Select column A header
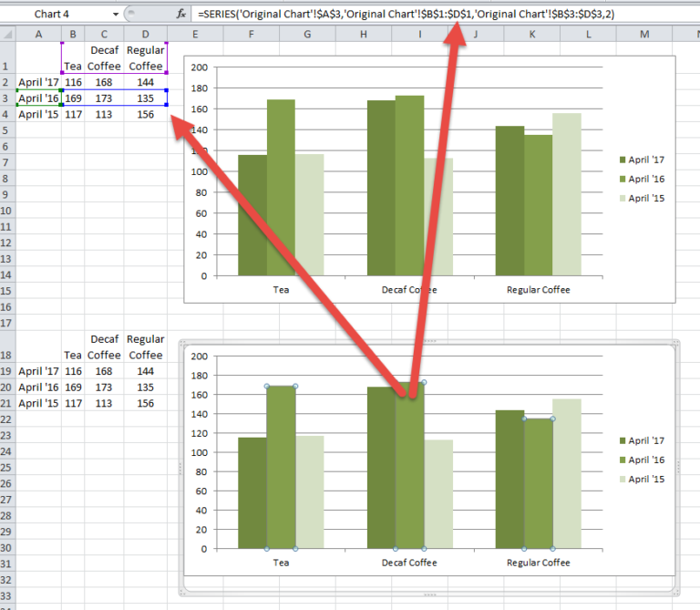Image resolution: width=700 pixels, height=610 pixels. tap(39, 34)
